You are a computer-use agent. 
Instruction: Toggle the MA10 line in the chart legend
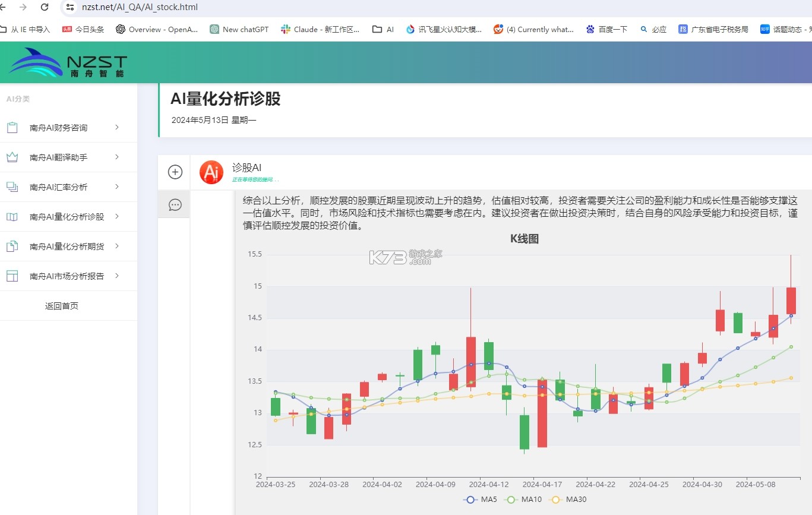(523, 500)
